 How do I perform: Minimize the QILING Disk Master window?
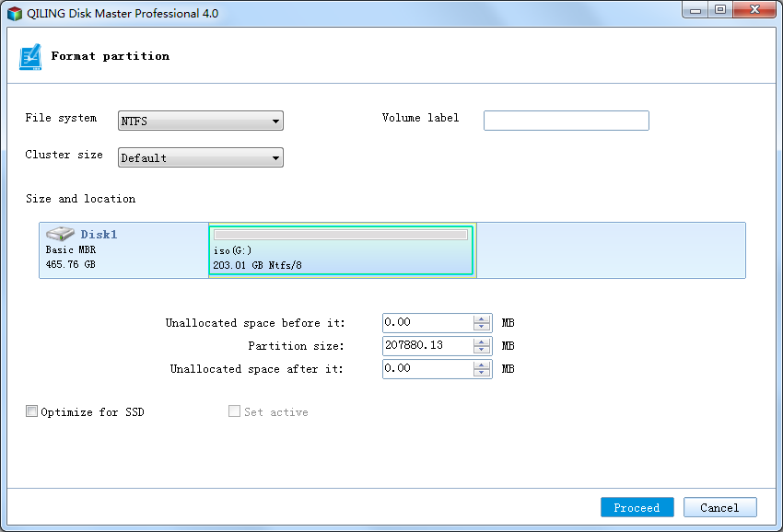pyautogui.click(x=695, y=9)
